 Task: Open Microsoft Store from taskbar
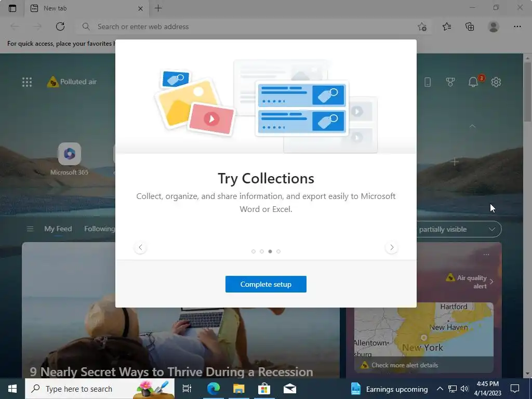[x=264, y=389]
